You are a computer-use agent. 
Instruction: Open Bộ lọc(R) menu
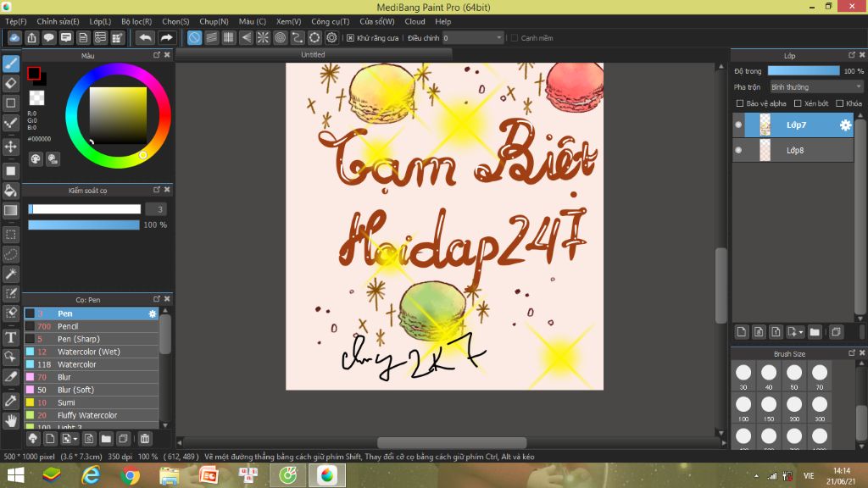pyautogui.click(x=136, y=21)
